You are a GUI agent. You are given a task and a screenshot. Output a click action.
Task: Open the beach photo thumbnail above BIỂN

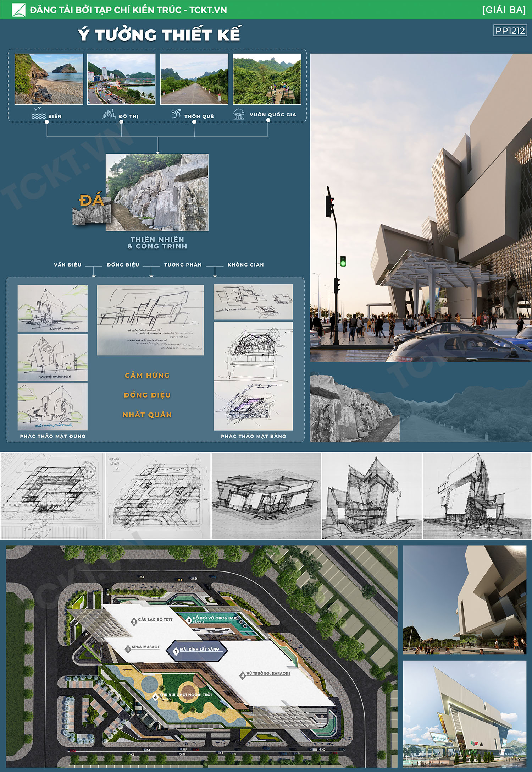tap(49, 79)
